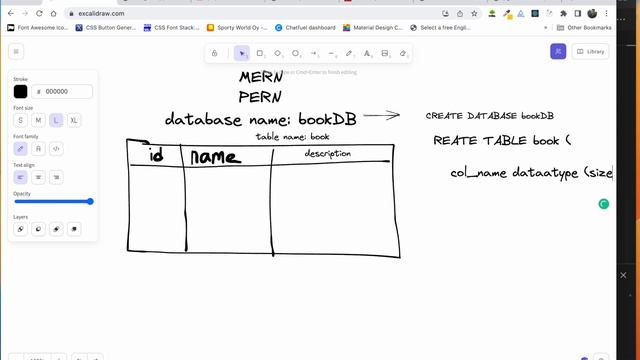640x360 pixels.
Task: Go forward with the browser forward arrow
Action: pos(25,13)
